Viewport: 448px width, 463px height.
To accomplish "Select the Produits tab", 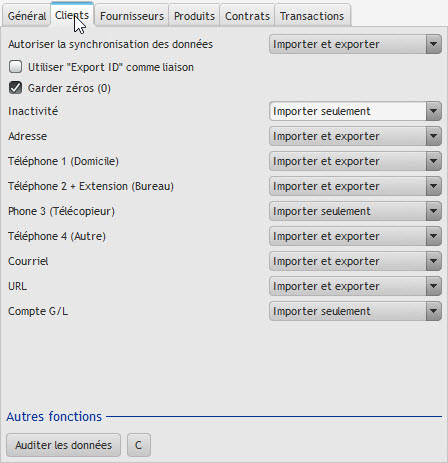I will tap(194, 16).
